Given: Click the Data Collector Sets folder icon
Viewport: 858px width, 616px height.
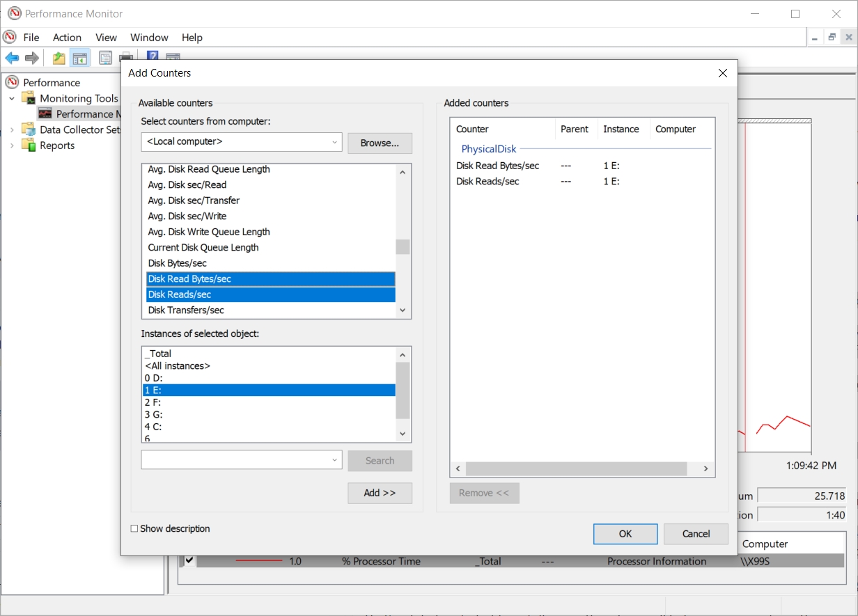Looking at the screenshot, I should [29, 129].
